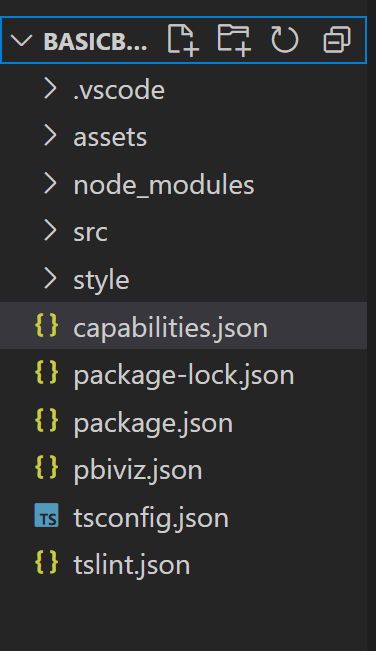Expand the node_modules folder chevron

tap(50, 183)
